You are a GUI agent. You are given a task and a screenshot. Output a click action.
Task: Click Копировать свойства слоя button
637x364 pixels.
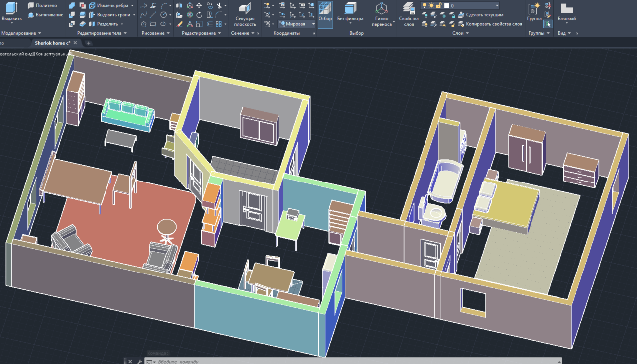[494, 24]
